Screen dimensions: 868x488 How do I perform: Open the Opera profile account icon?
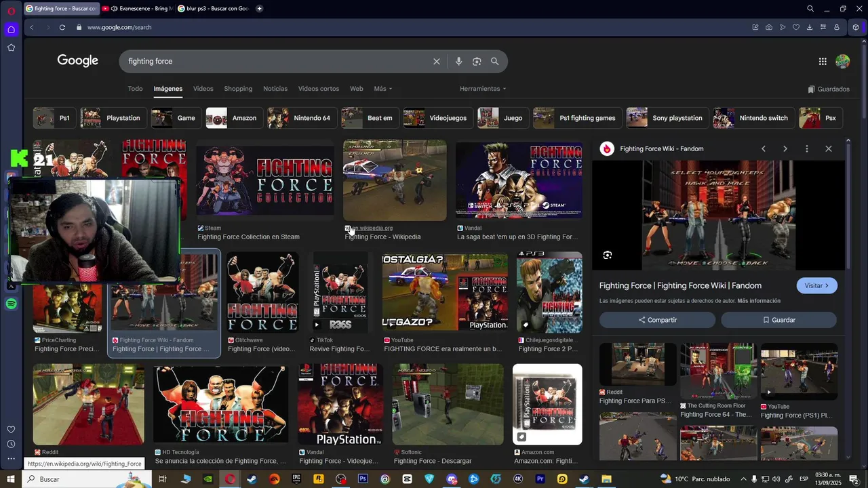pyautogui.click(x=837, y=27)
